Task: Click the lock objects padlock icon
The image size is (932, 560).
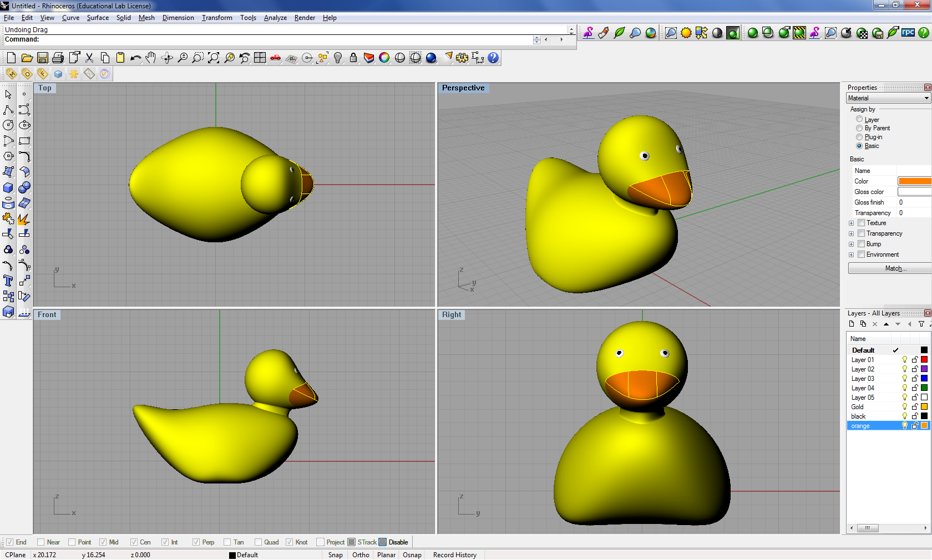Action: pos(353,58)
